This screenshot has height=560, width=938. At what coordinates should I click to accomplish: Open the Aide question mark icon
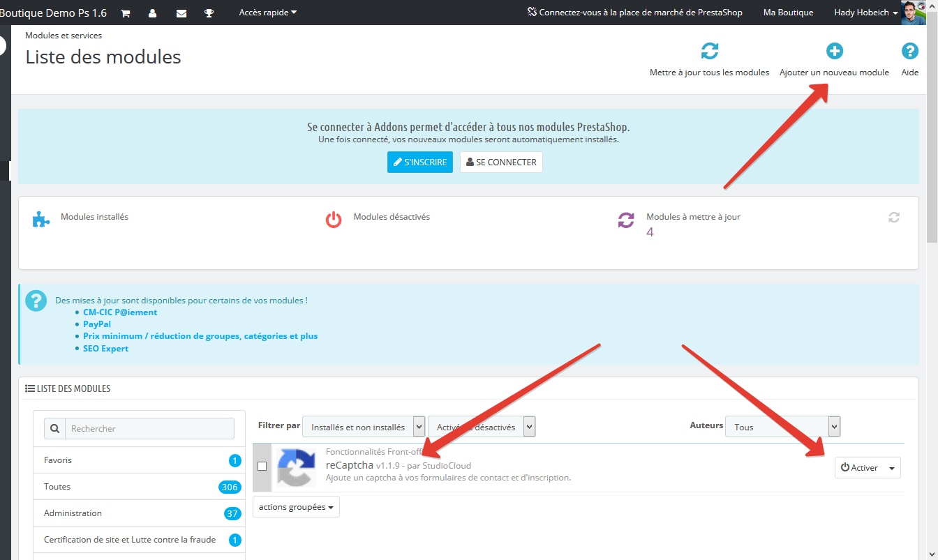tap(910, 51)
